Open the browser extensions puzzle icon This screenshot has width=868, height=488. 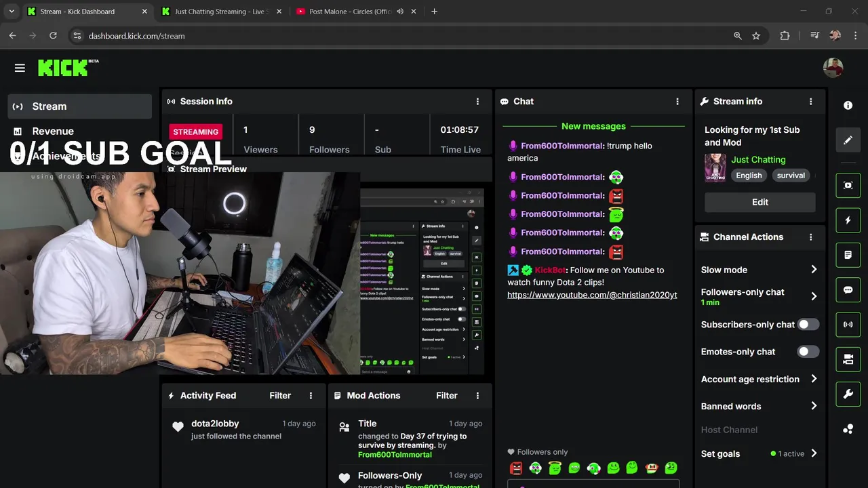[x=785, y=36]
